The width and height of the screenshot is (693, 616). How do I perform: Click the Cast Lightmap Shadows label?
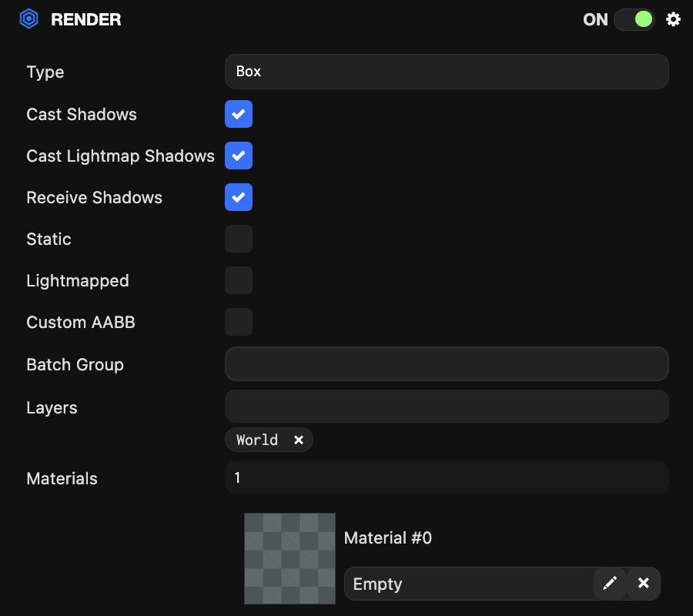pos(120,156)
